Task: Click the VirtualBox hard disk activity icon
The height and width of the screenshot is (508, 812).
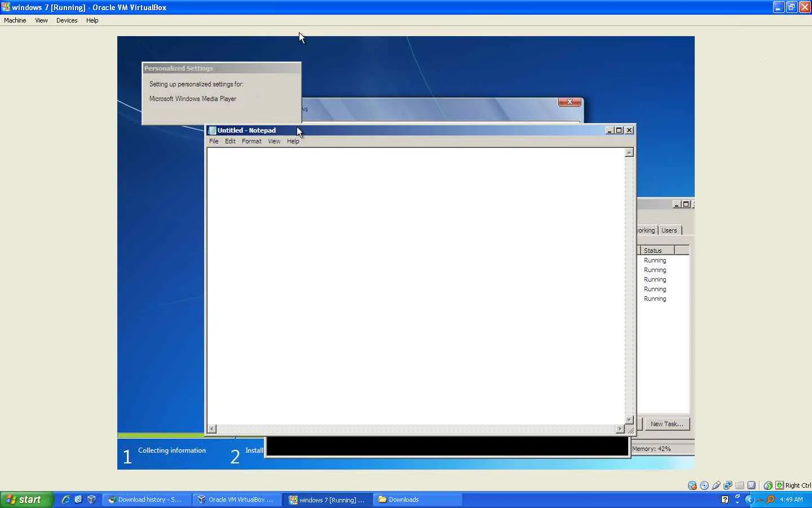Action: point(692,485)
